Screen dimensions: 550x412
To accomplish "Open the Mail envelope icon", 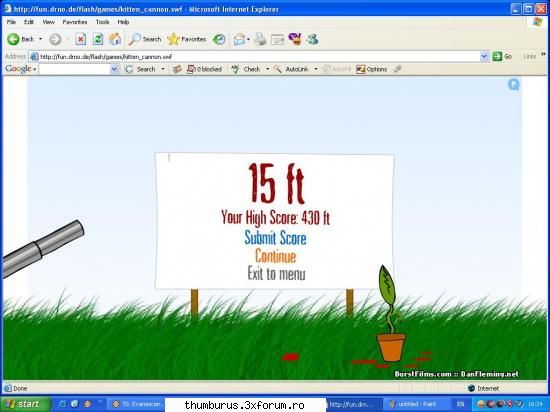I will 240,39.
